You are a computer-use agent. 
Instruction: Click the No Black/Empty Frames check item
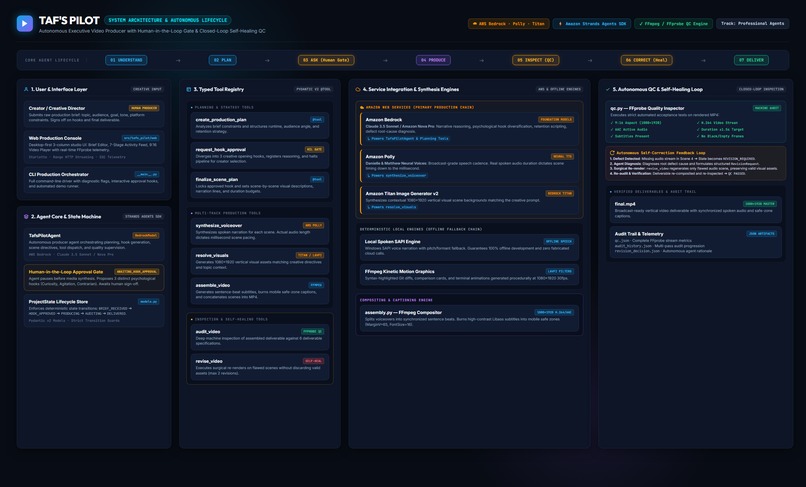click(720, 136)
